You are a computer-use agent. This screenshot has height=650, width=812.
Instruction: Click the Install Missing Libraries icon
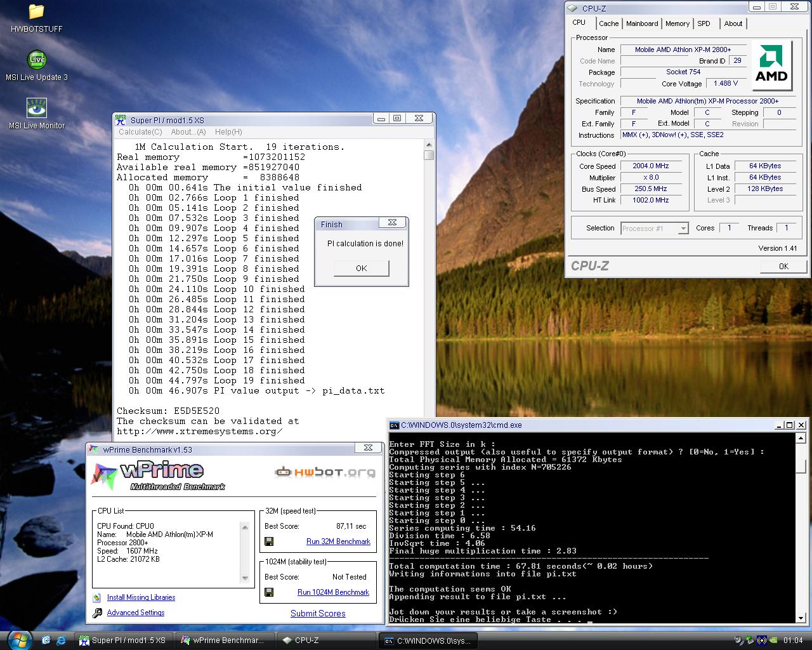96,597
